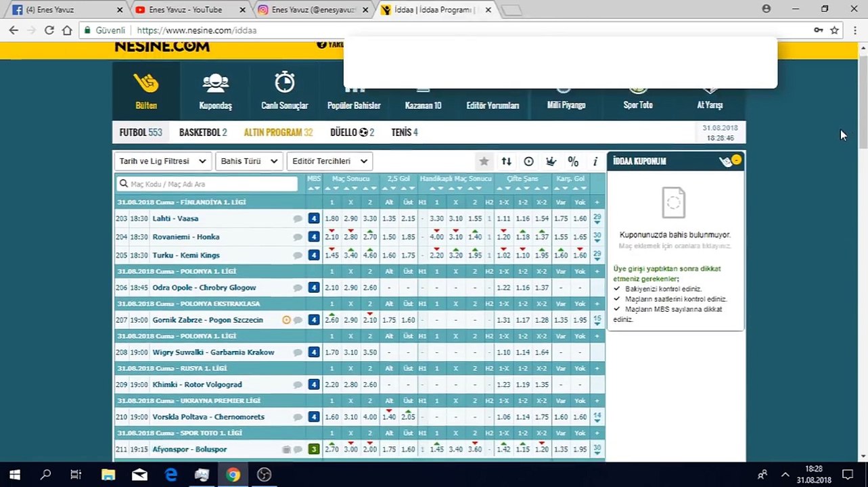Image resolution: width=868 pixels, height=487 pixels.
Task: Click the page vertical scrollbar down arrow
Action: tap(863, 457)
